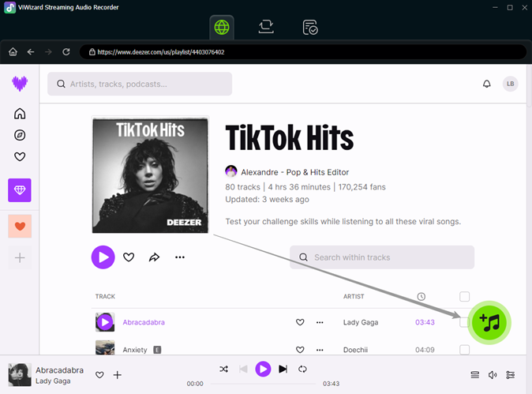Open Abracadabra title in player bar
The height and width of the screenshot is (394, 532).
[60, 370]
